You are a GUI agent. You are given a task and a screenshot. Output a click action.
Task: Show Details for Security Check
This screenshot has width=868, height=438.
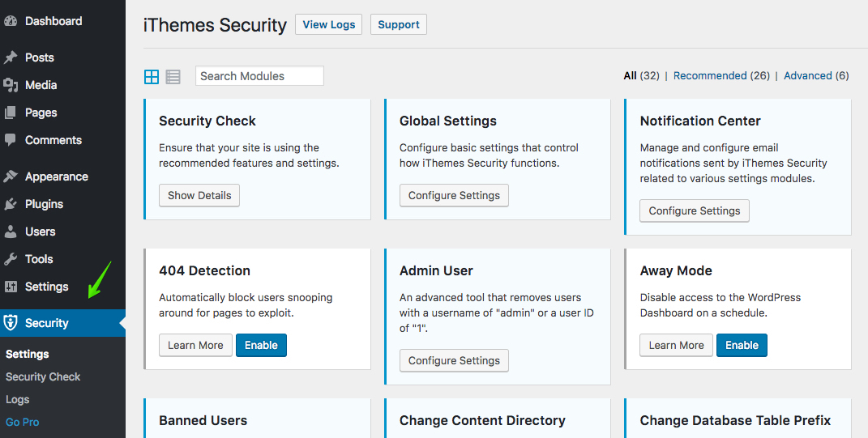[x=199, y=195]
